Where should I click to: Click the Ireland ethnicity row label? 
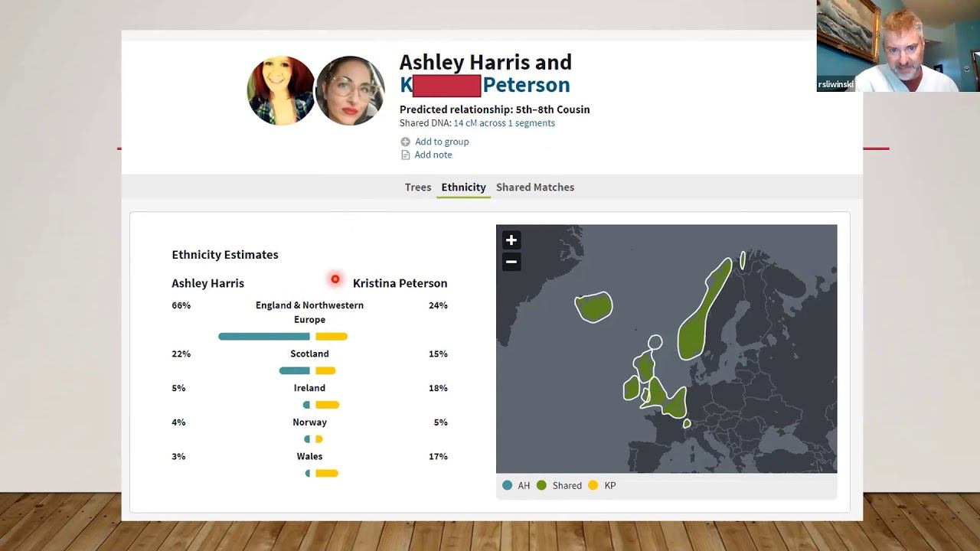(x=309, y=388)
